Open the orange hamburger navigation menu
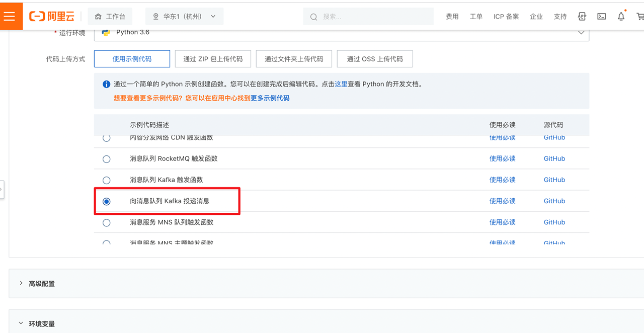This screenshot has width=644, height=333. [x=10, y=16]
